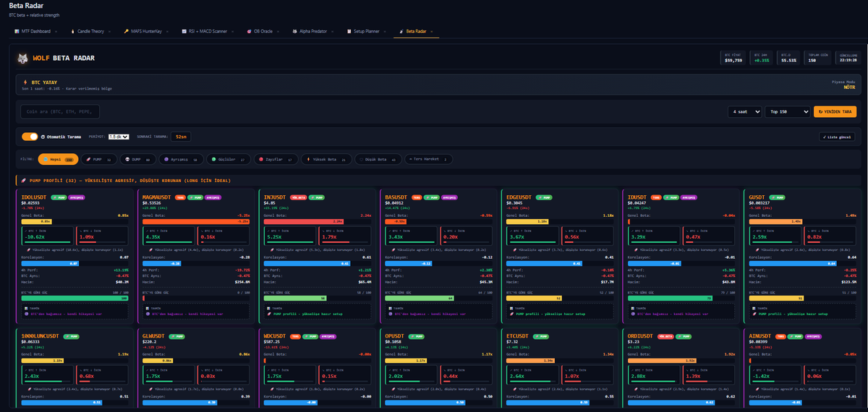868x412 pixels.
Task: Click the Korelasyon bar of INJUSDT
Action: point(318,264)
